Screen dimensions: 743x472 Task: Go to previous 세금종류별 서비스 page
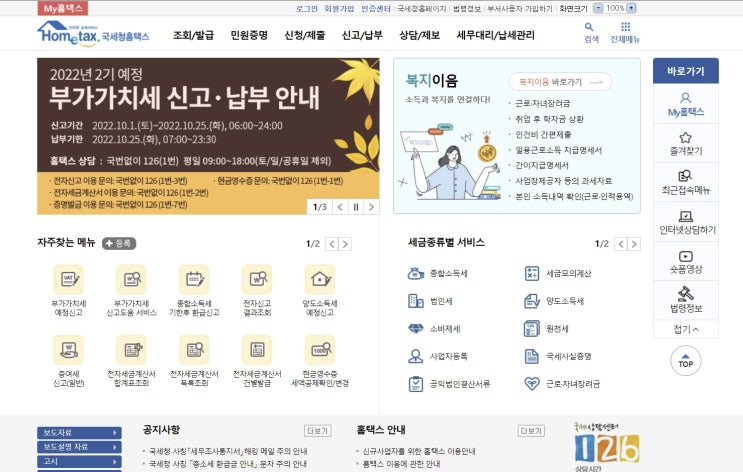[x=621, y=244]
